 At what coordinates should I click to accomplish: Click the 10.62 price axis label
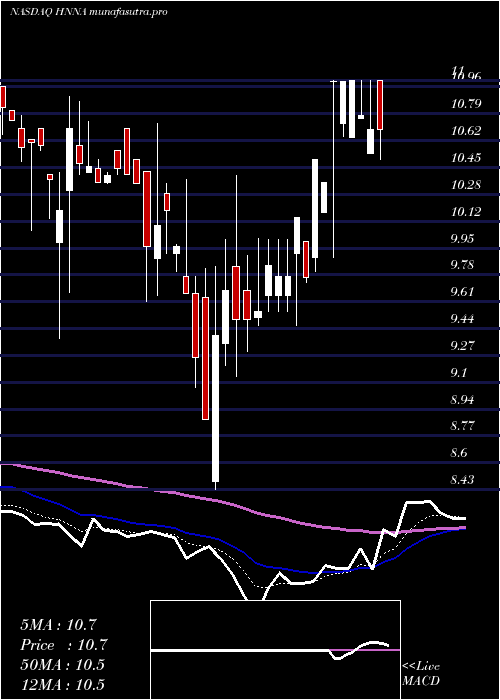tap(466, 131)
